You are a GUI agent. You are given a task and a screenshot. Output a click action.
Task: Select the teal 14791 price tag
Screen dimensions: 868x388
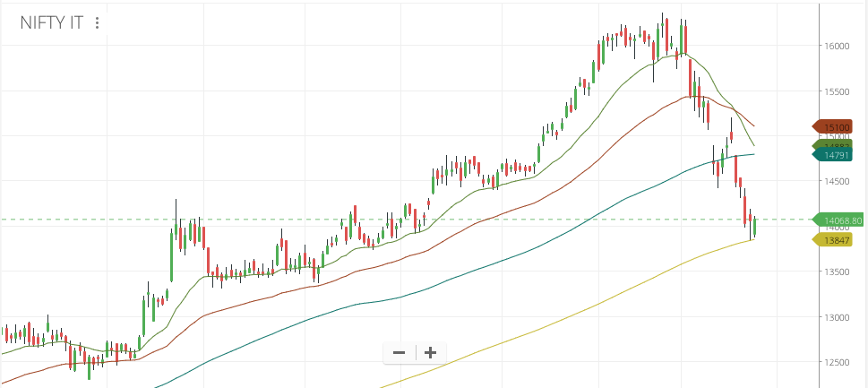tap(837, 154)
